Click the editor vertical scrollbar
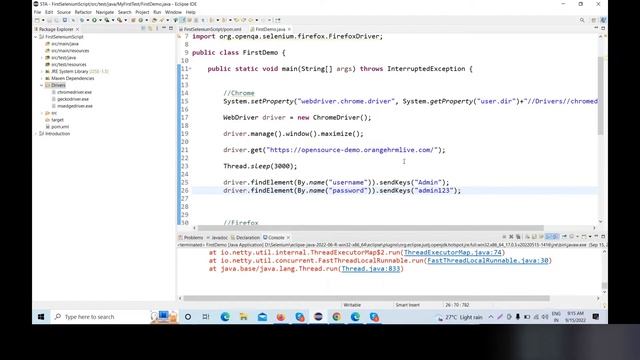640x360 pixels. click(600, 96)
